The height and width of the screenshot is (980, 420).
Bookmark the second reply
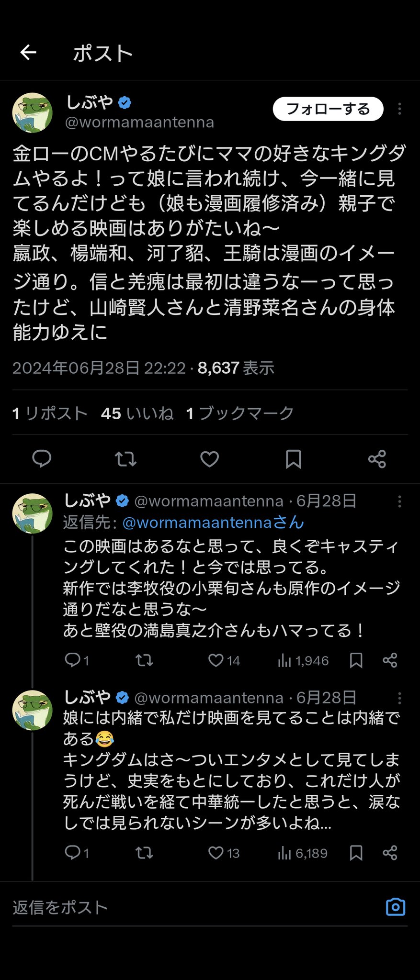356,853
